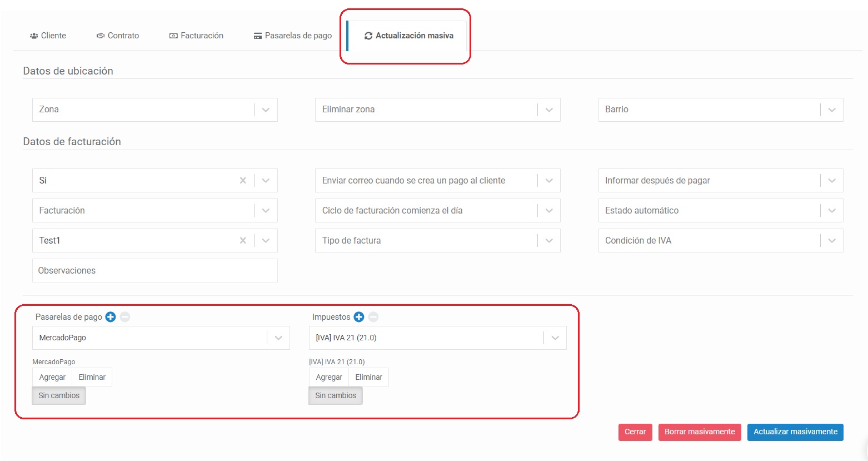The height and width of the screenshot is (461, 868).
Task: Click the Cerrar button
Action: (635, 432)
